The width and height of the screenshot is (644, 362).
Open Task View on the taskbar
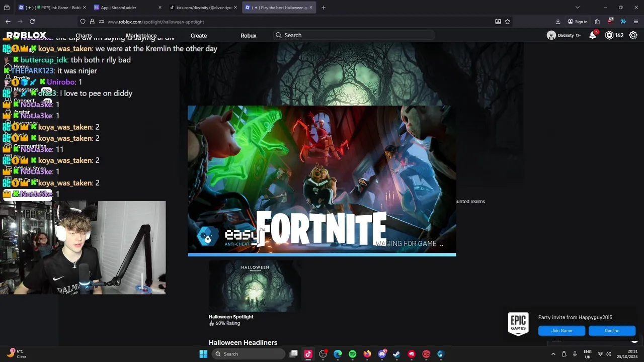[x=294, y=354]
